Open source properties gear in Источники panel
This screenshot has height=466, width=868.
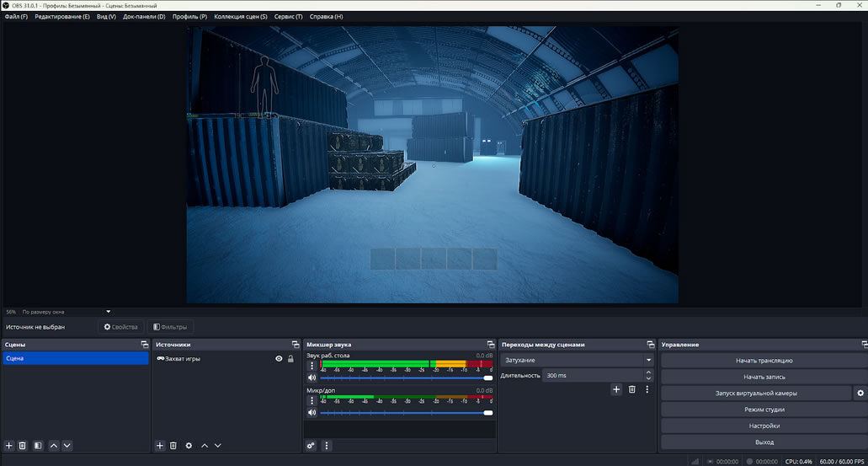coord(189,446)
